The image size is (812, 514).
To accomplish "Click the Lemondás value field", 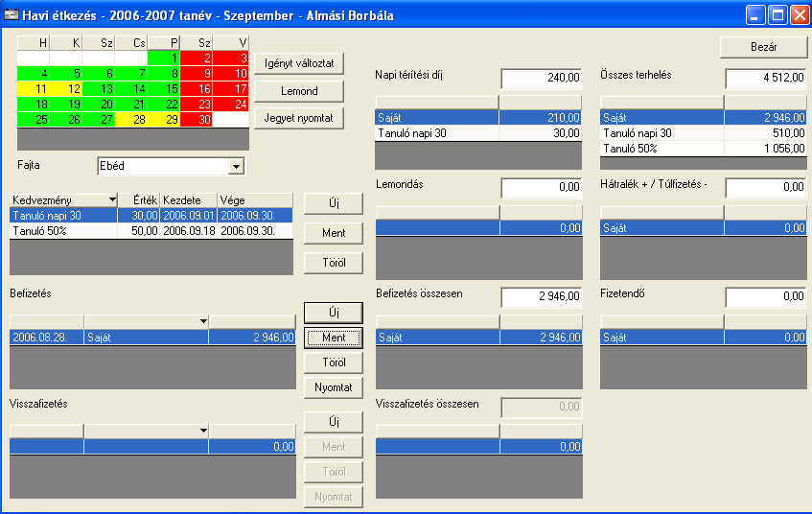I will (541, 188).
